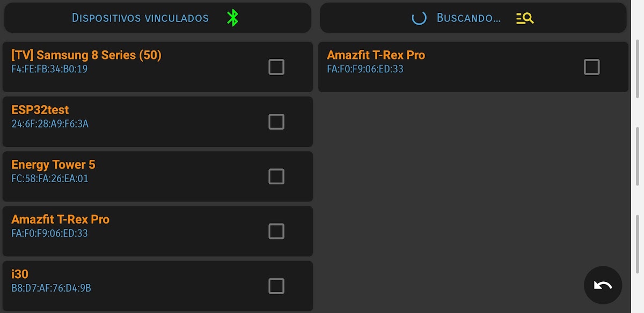Toggle the i30 device checkbox

(x=276, y=286)
